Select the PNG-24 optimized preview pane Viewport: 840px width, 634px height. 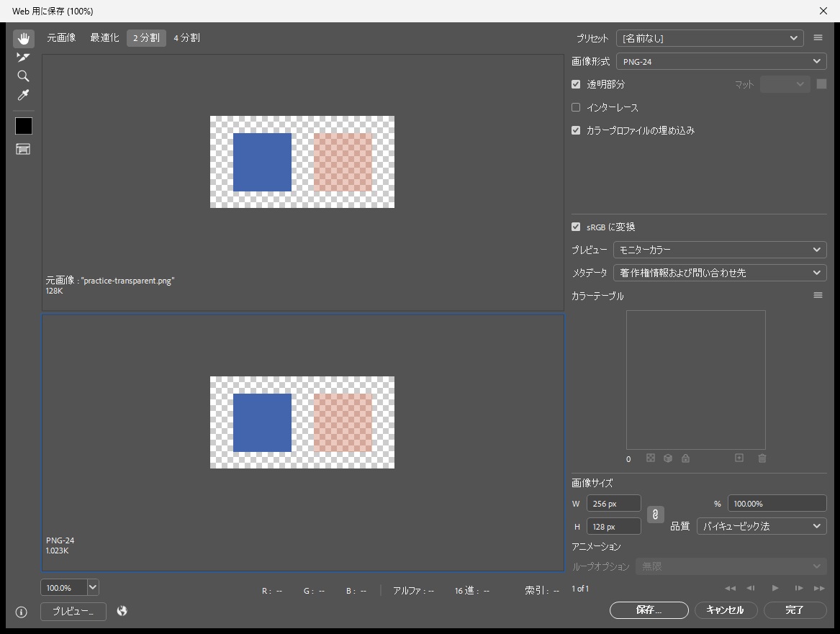tap(303, 443)
